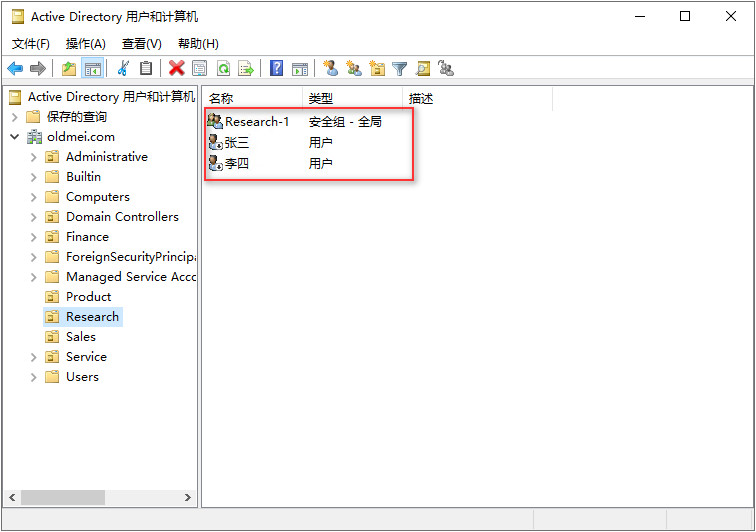The height and width of the screenshot is (532, 756).
Task: Open Properties via the toolbar icon
Action: 200,68
